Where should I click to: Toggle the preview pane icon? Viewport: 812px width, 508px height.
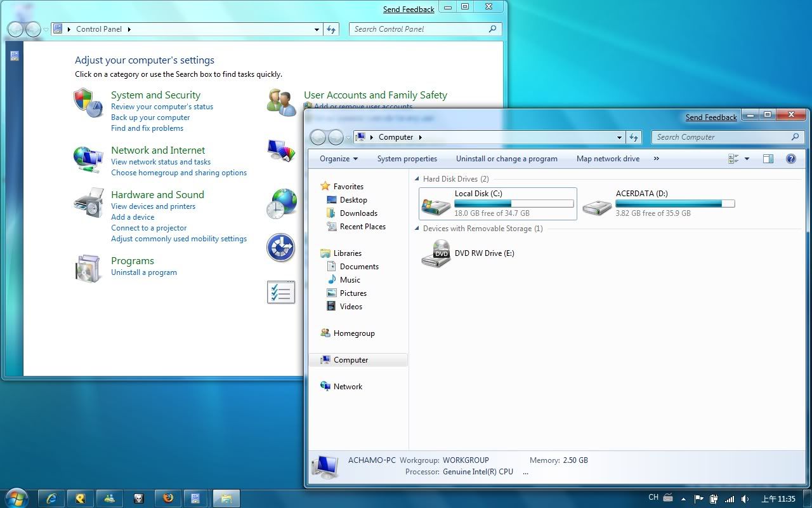[768, 159]
